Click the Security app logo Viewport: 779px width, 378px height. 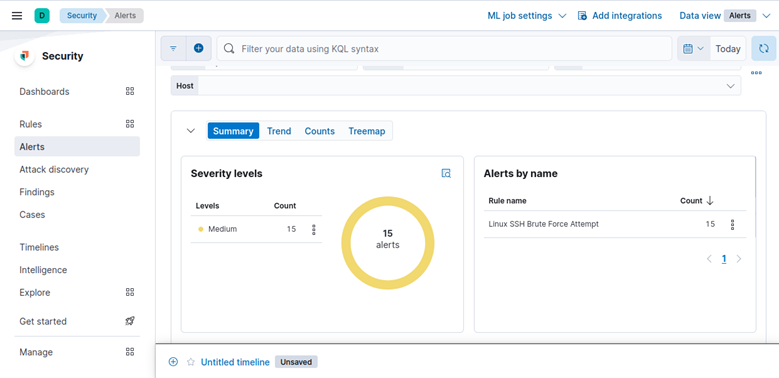coord(25,56)
